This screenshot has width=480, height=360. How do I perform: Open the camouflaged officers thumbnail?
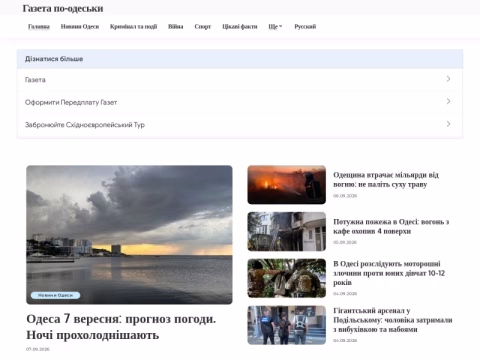tap(287, 278)
